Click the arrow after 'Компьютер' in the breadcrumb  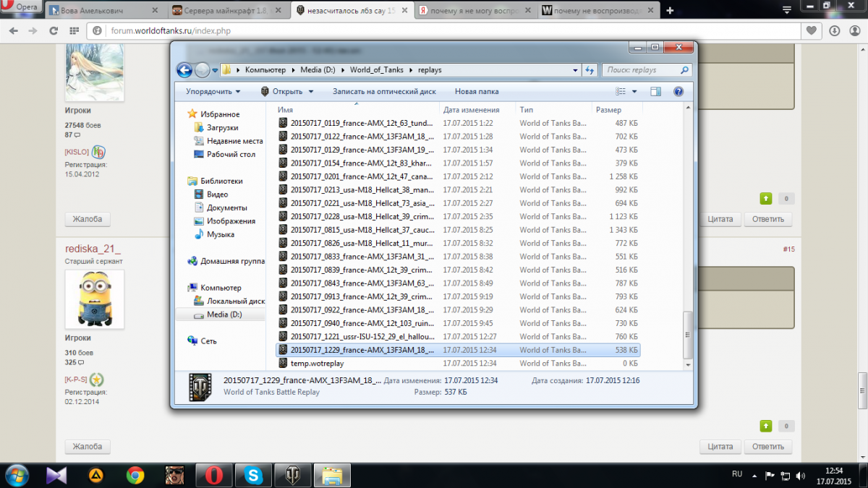pos(293,70)
